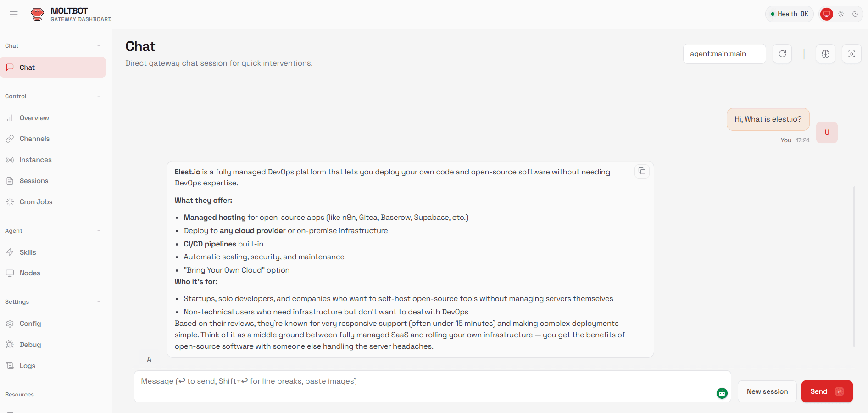The height and width of the screenshot is (413, 868).
Task: Open the Debug settings icon
Action: coord(10,344)
